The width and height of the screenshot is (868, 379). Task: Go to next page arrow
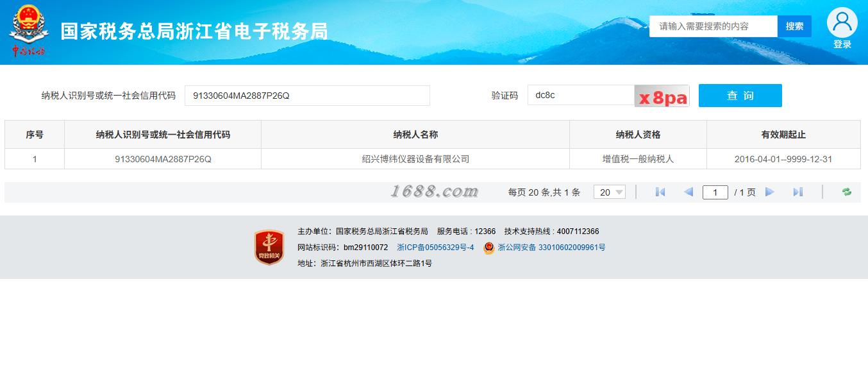coord(770,192)
